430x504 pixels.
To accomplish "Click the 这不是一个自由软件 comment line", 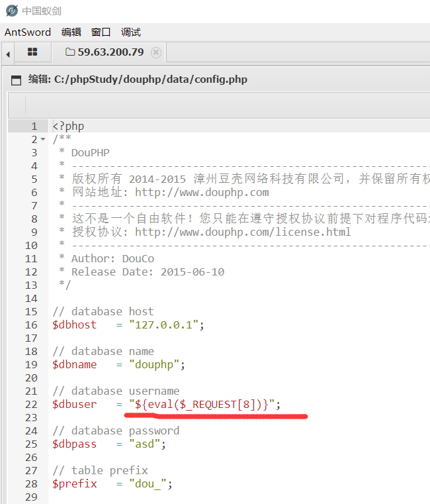I will click(x=244, y=219).
